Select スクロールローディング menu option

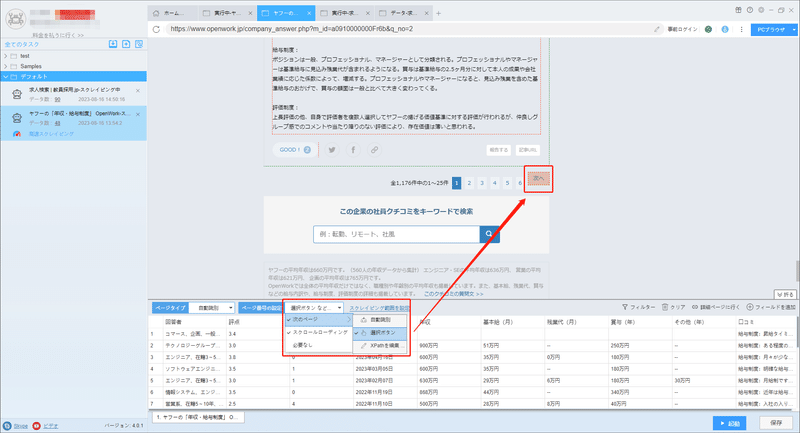[318, 332]
